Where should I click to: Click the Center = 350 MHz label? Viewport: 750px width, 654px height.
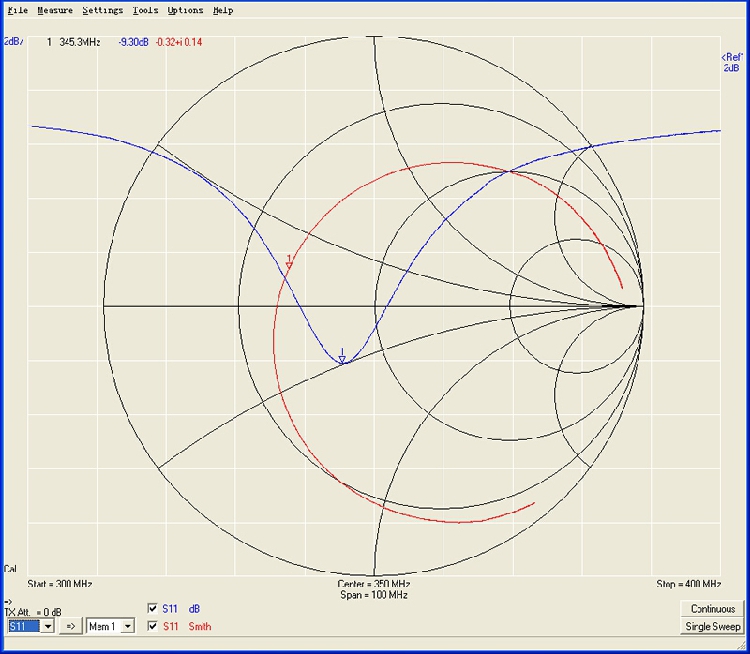[x=374, y=584]
